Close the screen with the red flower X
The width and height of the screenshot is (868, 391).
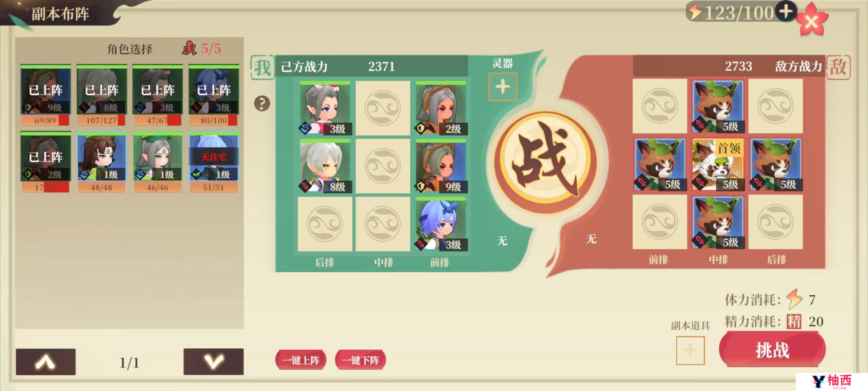pos(812,22)
